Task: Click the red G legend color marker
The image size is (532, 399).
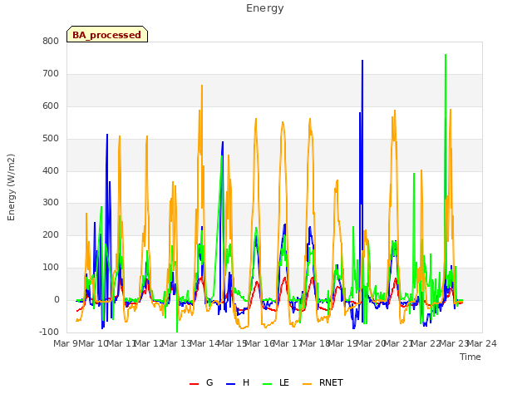Action: 194,384
